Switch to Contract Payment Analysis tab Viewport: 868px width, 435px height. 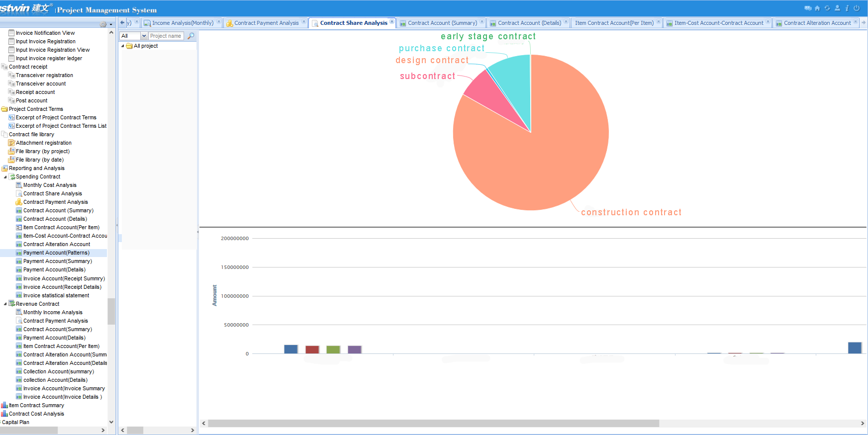(266, 23)
